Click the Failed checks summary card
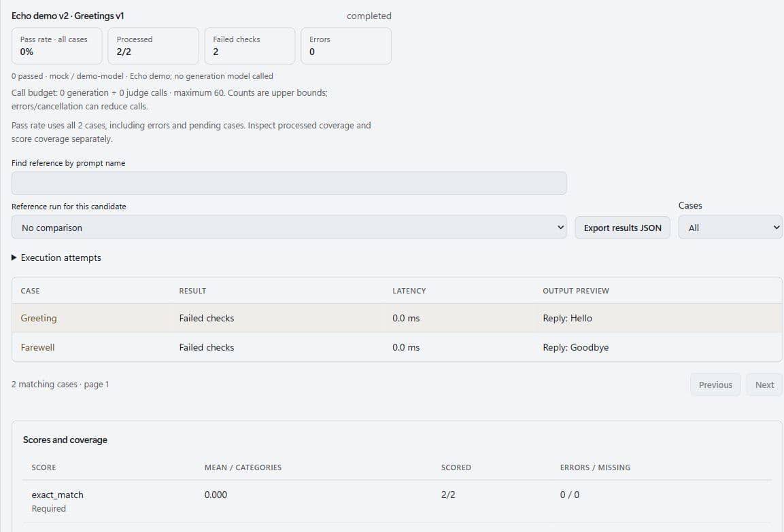Viewport: 784px width, 532px height. [250, 46]
